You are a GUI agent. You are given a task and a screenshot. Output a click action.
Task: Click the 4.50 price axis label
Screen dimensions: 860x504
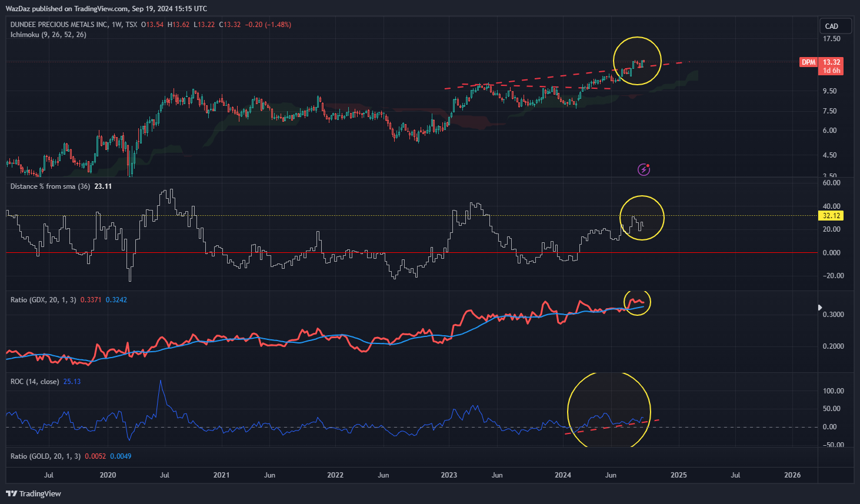829,155
